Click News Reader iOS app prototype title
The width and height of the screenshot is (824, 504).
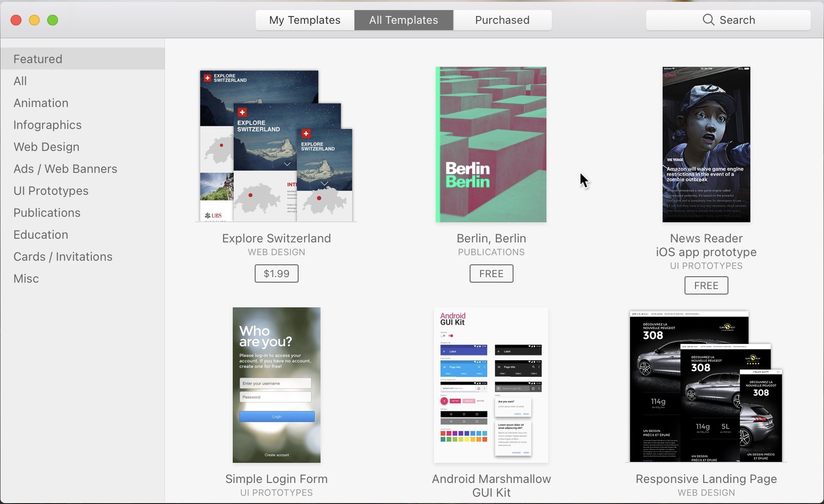[706, 245]
